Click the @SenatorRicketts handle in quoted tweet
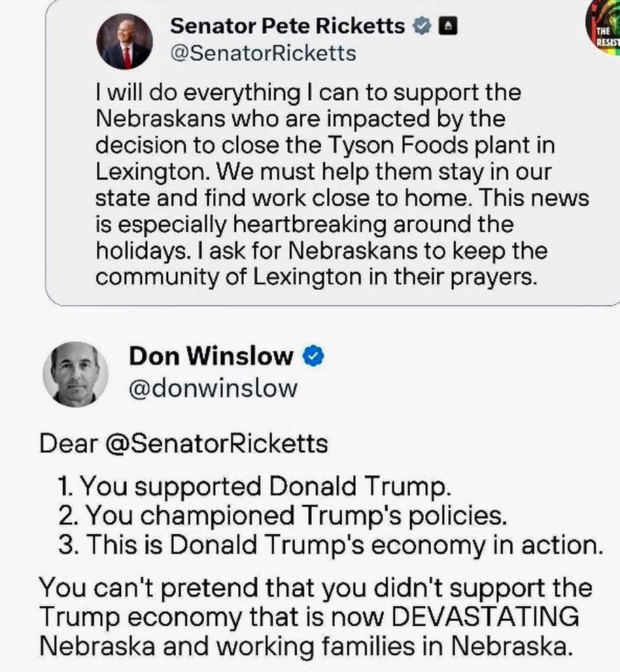This screenshot has width=620, height=672. pyautogui.click(x=263, y=53)
